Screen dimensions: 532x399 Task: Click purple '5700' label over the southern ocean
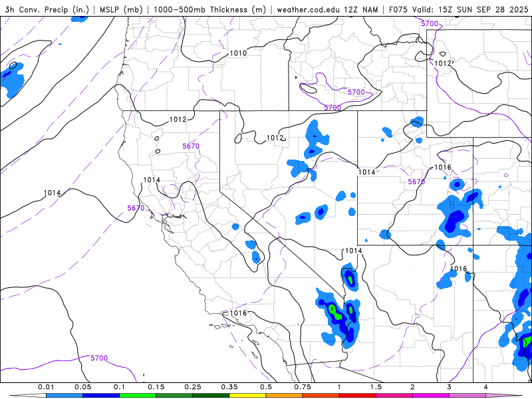[x=99, y=358]
